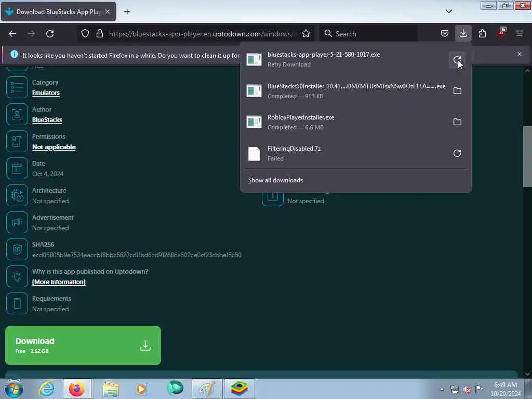Viewport: 532px width, 399px height.
Task: Show hidden system tray icons
Action: (x=442, y=389)
